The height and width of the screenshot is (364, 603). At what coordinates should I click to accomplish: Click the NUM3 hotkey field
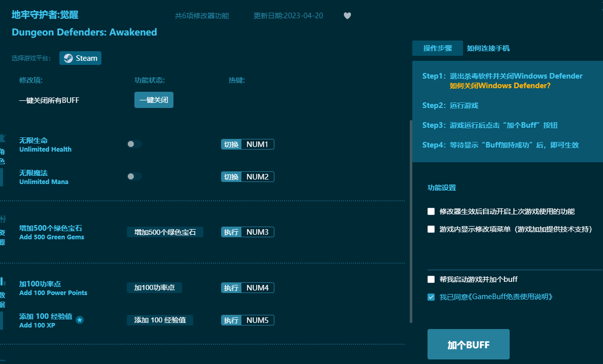(257, 232)
